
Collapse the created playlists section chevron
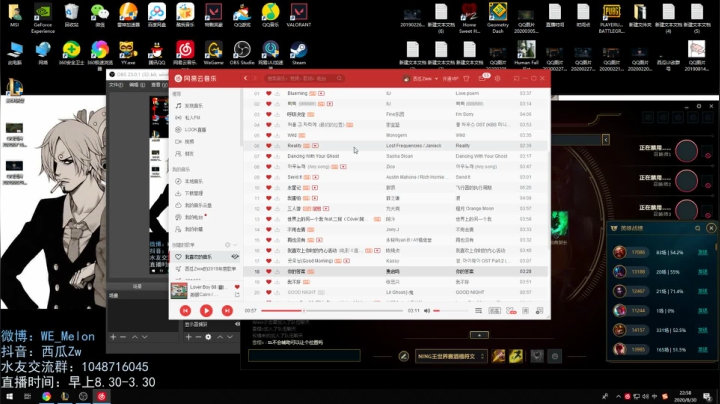(x=235, y=245)
